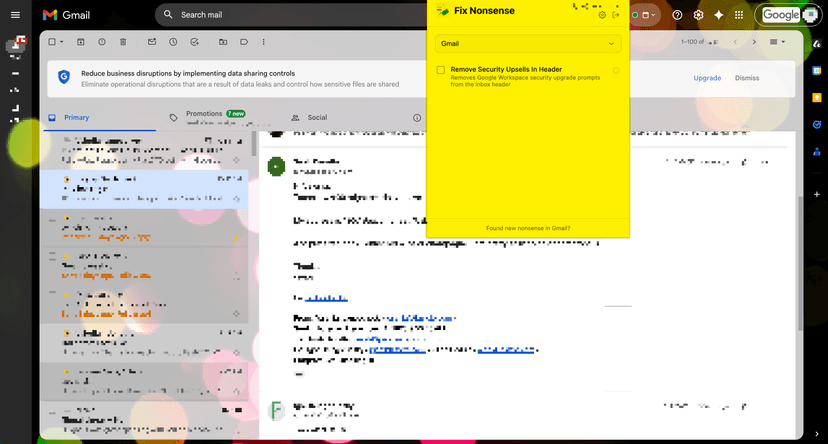Click Fix Nonsense sign-out icon
828x444 pixels.
[x=616, y=15]
